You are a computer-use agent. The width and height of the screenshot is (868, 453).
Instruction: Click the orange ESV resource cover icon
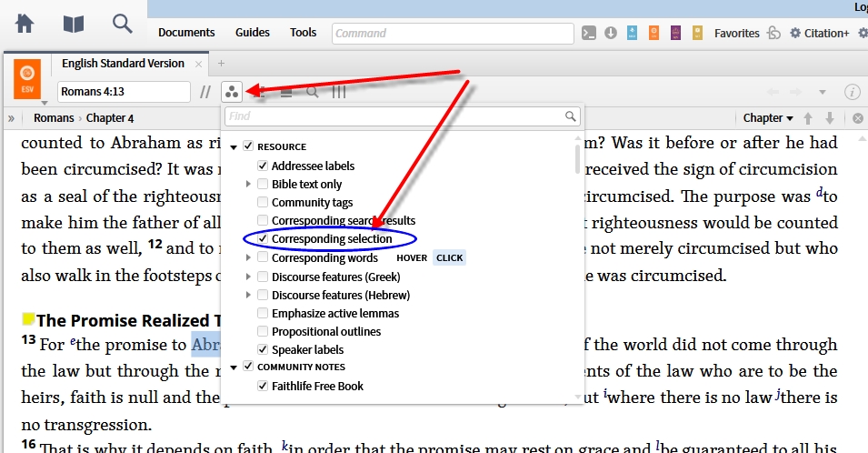click(x=27, y=78)
